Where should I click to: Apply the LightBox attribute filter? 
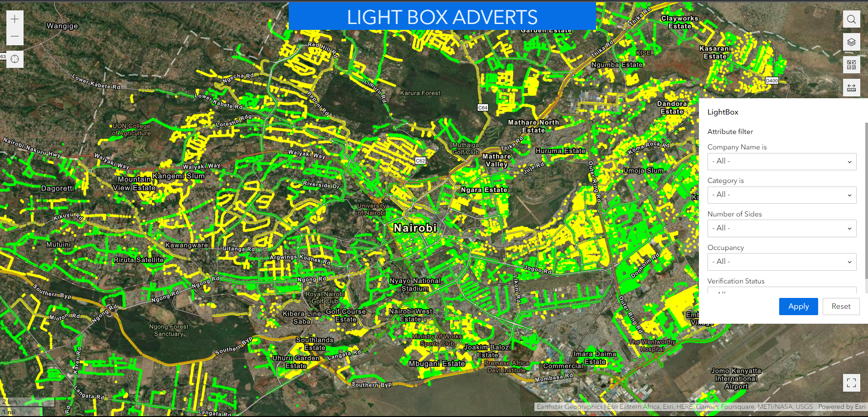pyautogui.click(x=798, y=307)
